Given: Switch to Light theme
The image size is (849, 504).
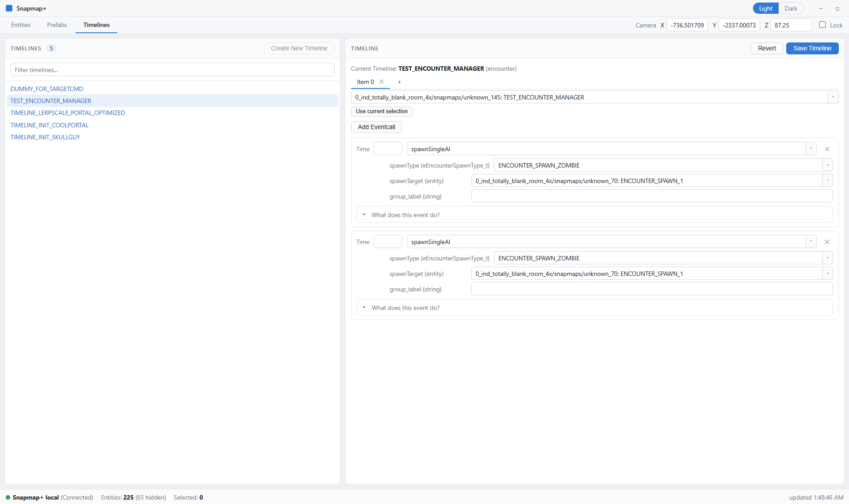Looking at the screenshot, I should click(765, 8).
